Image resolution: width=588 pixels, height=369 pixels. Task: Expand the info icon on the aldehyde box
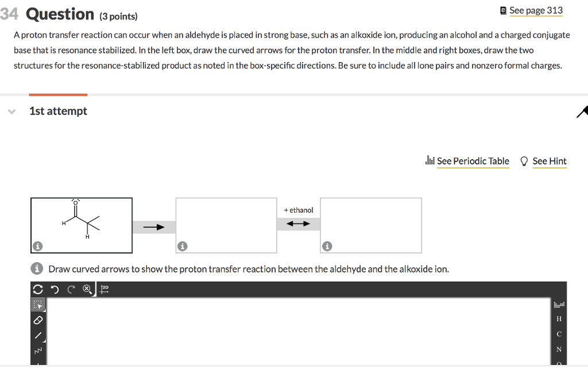37,245
